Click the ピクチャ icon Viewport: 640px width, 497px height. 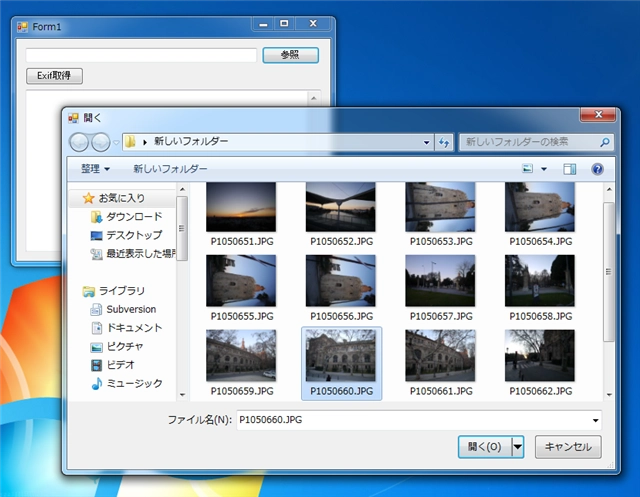click(x=96, y=347)
